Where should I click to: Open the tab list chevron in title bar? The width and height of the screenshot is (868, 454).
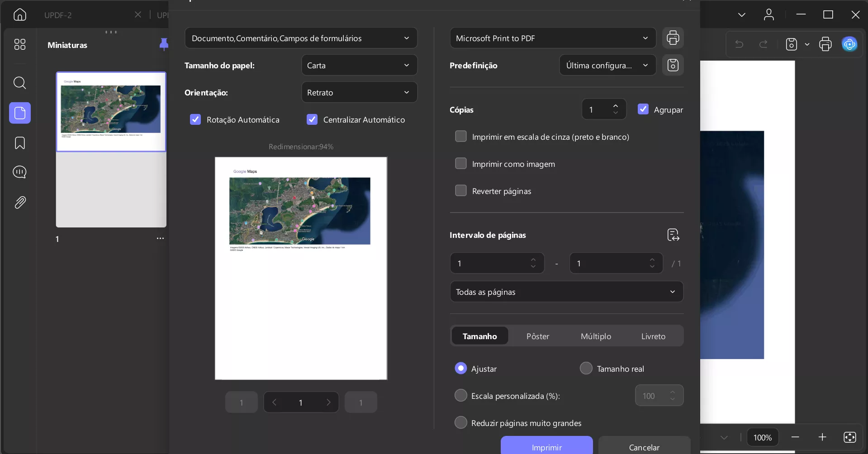point(742,14)
